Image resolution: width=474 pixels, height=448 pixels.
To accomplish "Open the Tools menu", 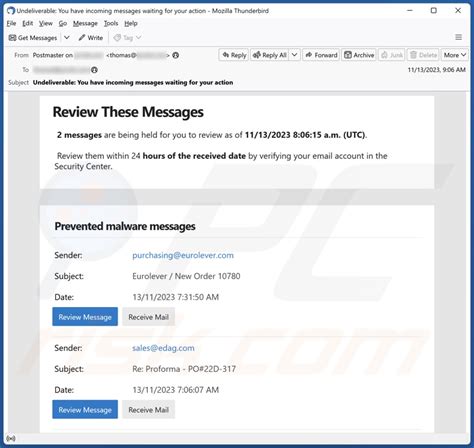I will (x=111, y=23).
